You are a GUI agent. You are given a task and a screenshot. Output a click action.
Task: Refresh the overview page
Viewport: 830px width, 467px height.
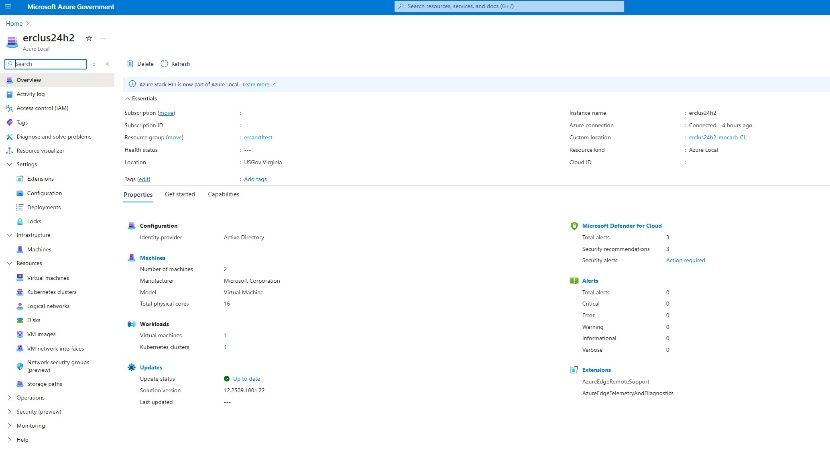click(x=175, y=64)
